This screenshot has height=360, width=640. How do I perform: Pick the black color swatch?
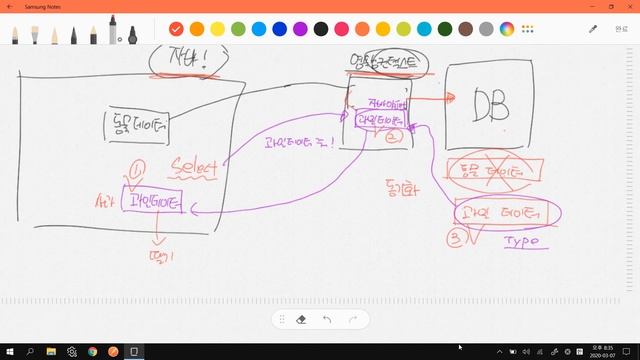[x=321, y=29]
